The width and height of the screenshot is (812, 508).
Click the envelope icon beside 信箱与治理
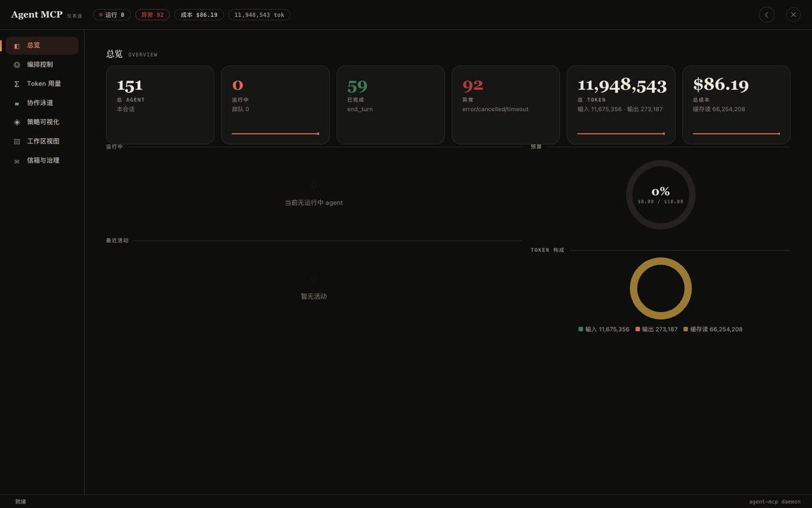(17, 161)
